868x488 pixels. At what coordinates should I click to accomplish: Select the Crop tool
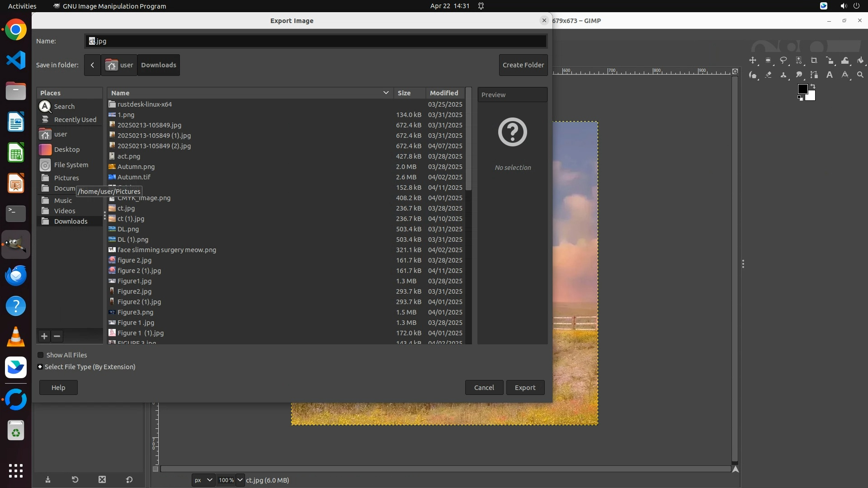click(814, 61)
